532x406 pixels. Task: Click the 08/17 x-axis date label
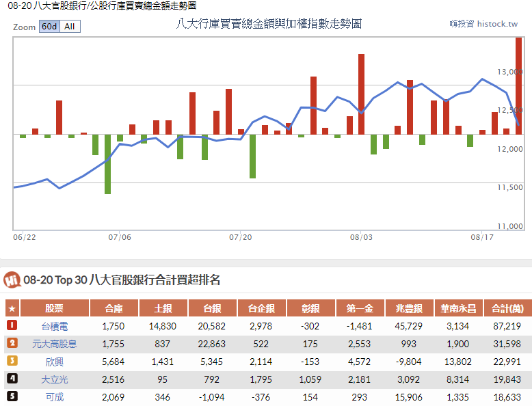coord(482,237)
